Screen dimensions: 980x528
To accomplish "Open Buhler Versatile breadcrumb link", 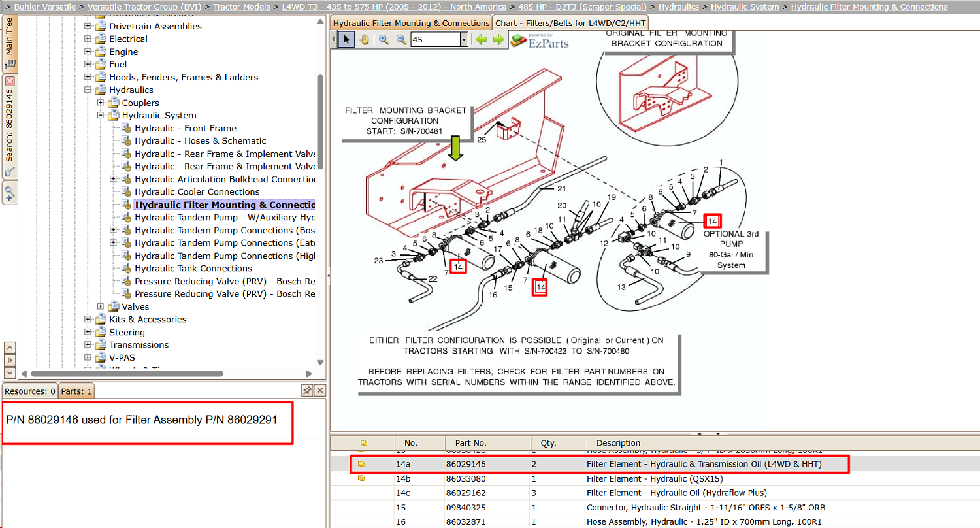I will point(45,7).
